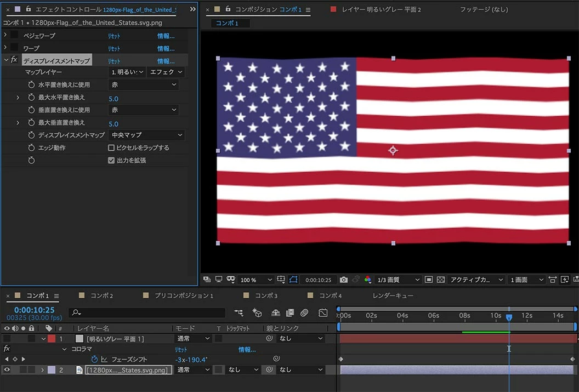This screenshot has height=392, width=579.
Task: Open 100 % magnification dropdown
Action: 256,280
